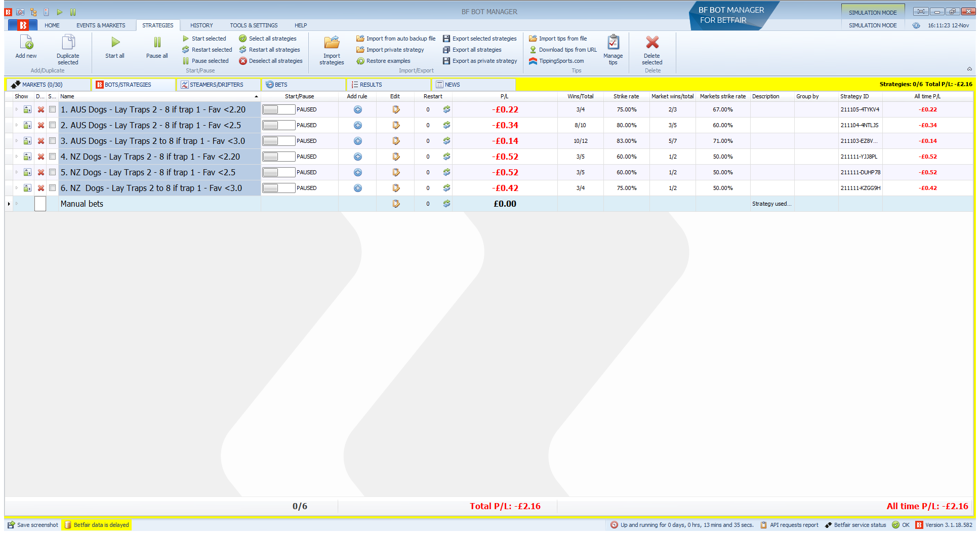Click the application B logo button
Image resolution: width=980 pixels, height=535 pixels.
tap(23, 25)
